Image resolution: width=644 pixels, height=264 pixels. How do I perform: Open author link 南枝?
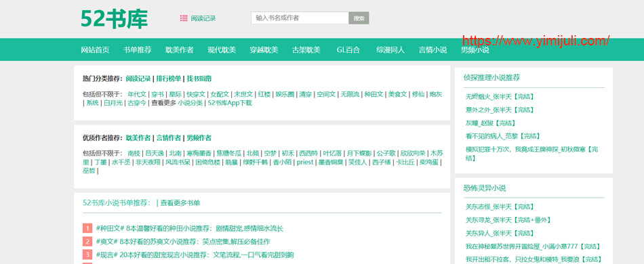(134, 153)
